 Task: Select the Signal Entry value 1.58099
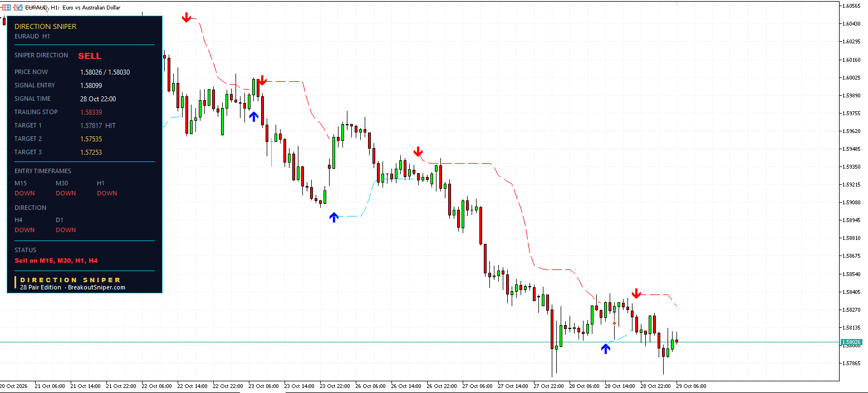pos(91,85)
